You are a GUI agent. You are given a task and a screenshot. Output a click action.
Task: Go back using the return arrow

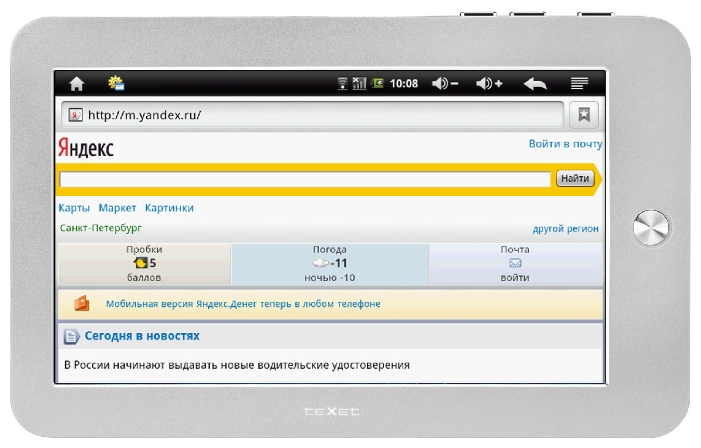point(535,84)
